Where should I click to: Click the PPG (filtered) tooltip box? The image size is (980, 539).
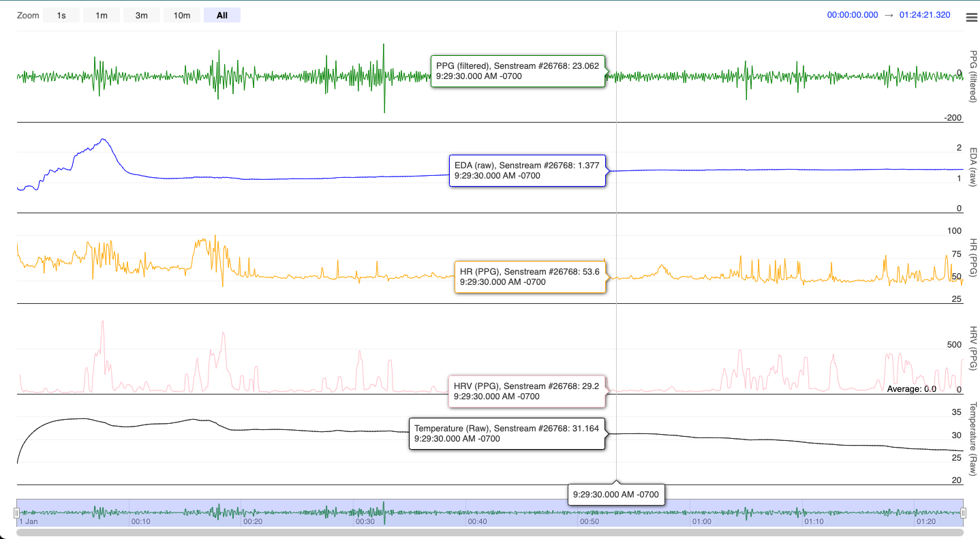[x=517, y=71]
